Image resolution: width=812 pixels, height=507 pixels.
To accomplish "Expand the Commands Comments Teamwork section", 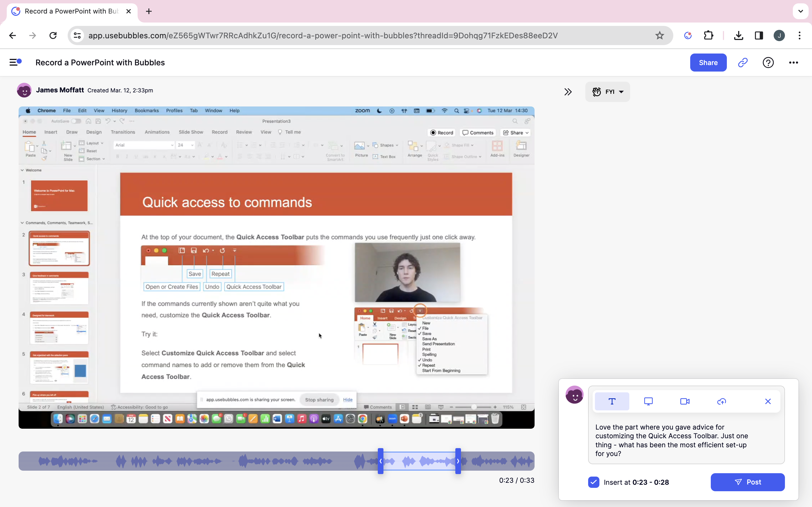I will 22,223.
